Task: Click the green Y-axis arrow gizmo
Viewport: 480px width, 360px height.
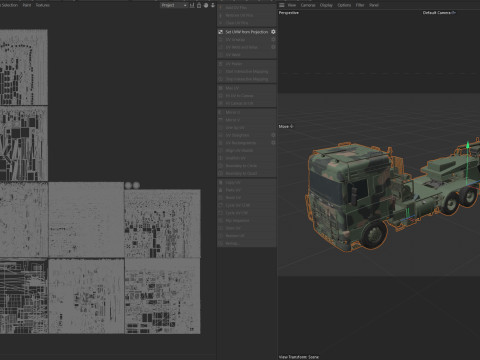Action: click(468, 145)
